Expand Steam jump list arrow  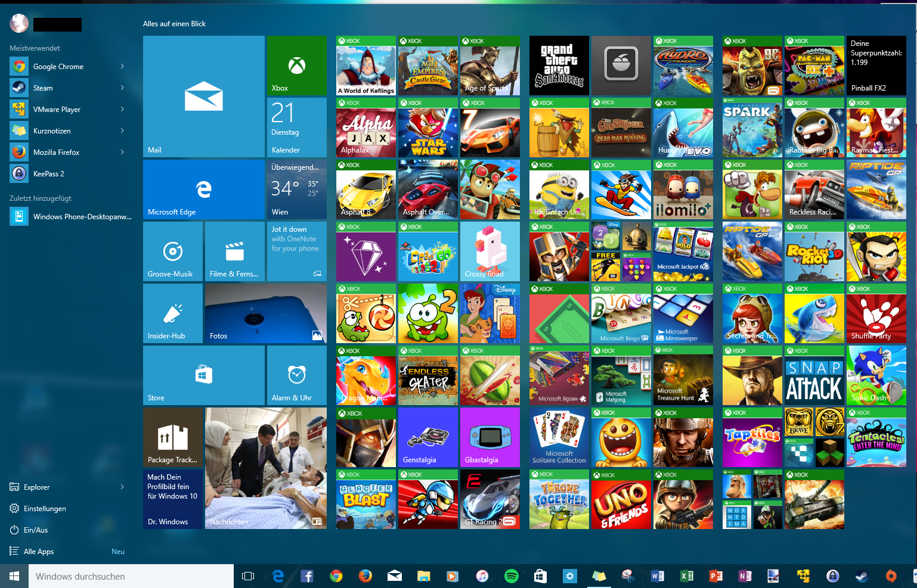[x=122, y=88]
